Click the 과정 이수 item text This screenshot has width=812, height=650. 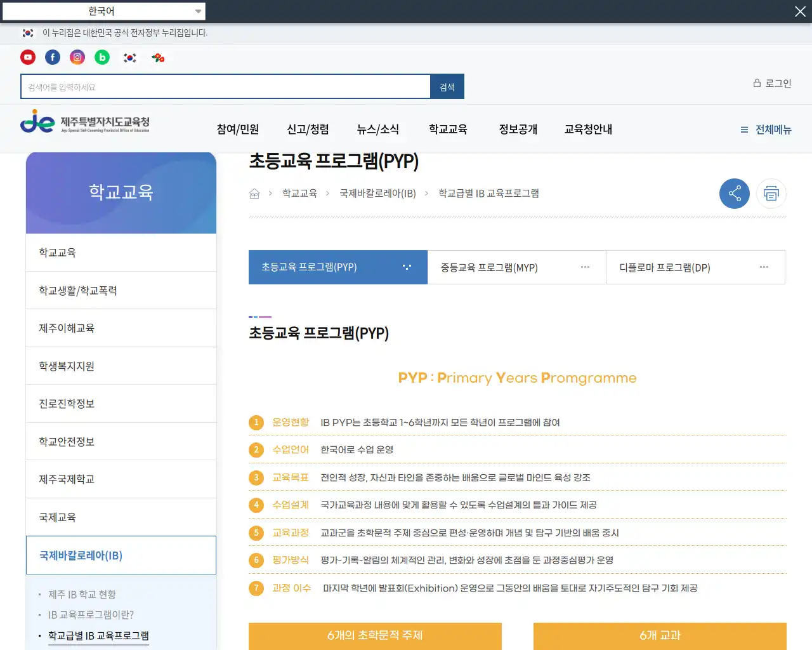pos(292,588)
